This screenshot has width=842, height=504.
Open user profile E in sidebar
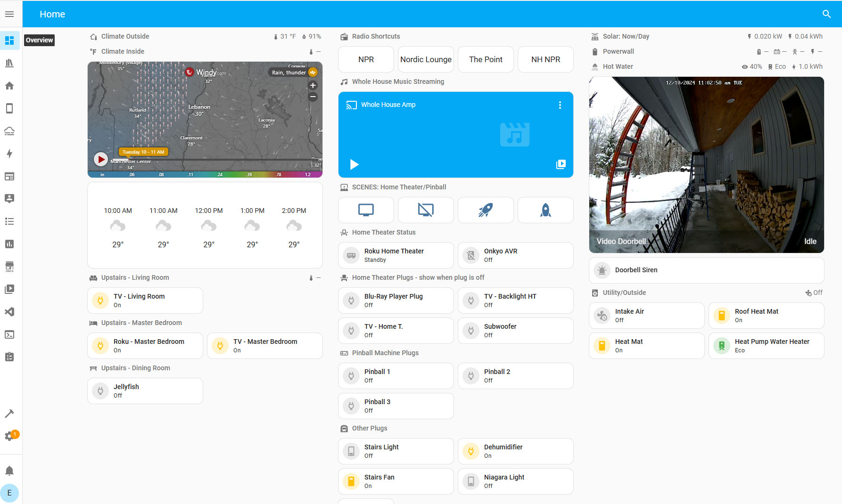(9, 493)
